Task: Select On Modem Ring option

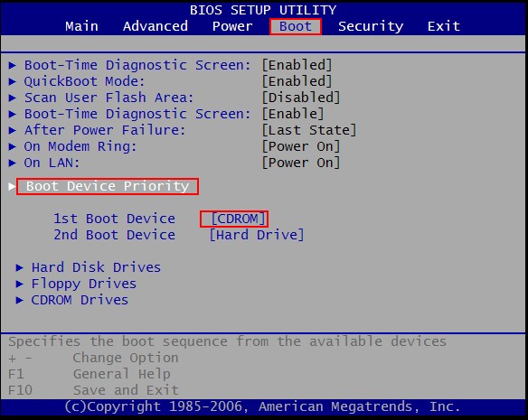Action: [80, 146]
